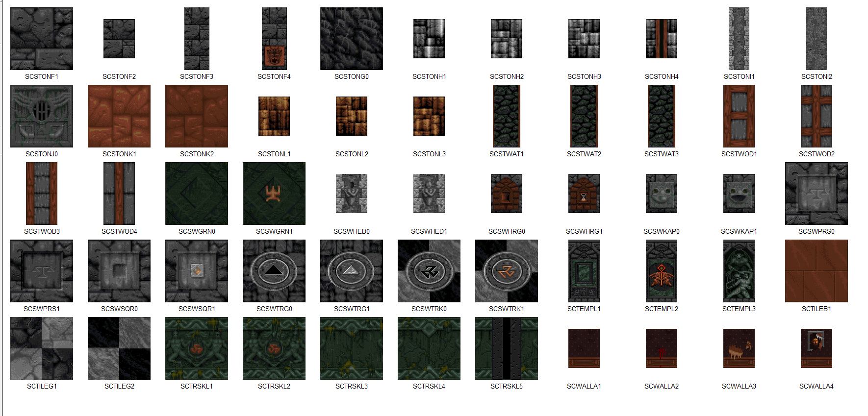Click the SCTILEB1 brown tile texture
The width and height of the screenshot is (868, 416).
[817, 271]
